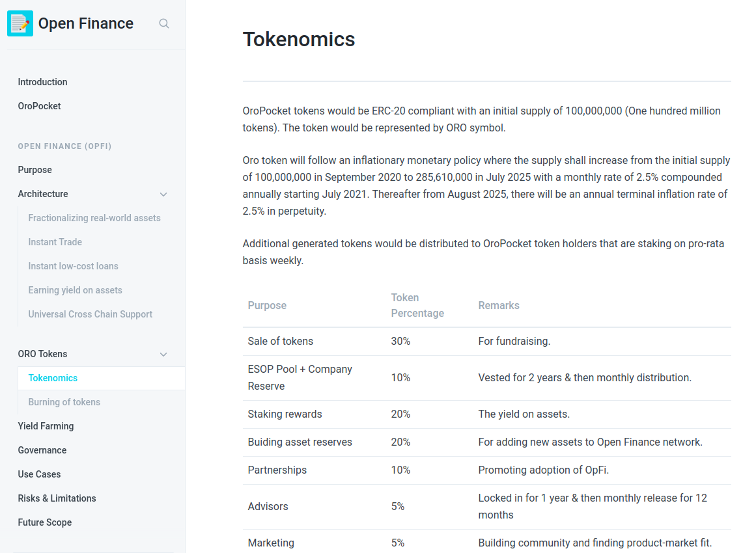Click the Remarks column header
The height and width of the screenshot is (553, 756).
tap(499, 305)
